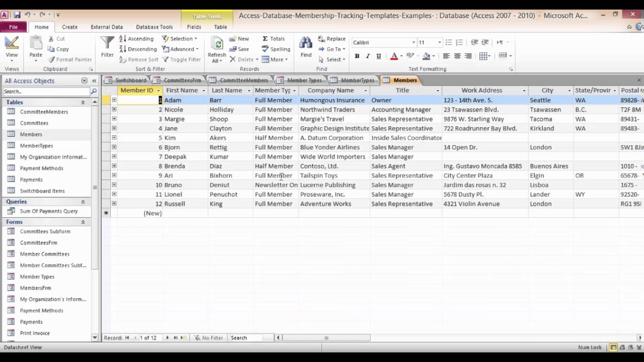
Task: Open the Advanced filter dropdown
Action: click(x=180, y=49)
